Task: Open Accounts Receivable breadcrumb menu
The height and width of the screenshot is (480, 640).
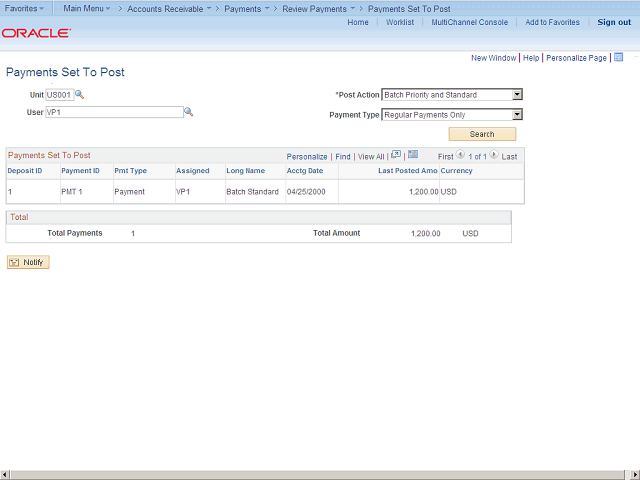Action: point(169,9)
